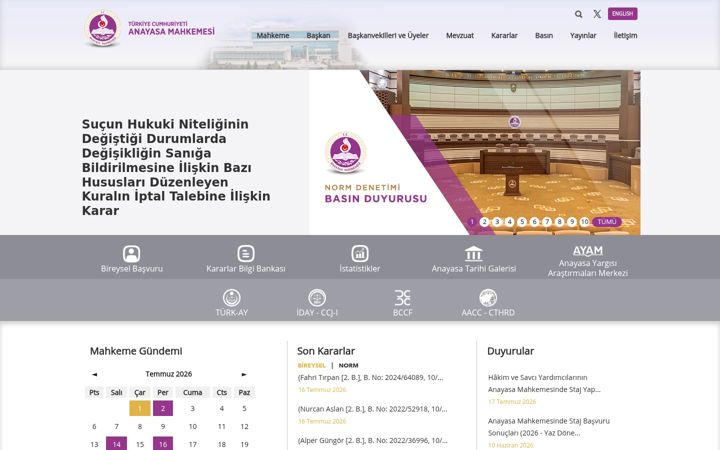Viewport: 720px width, 450px height.
Task: Open the İletişim menu
Action: pos(625,35)
